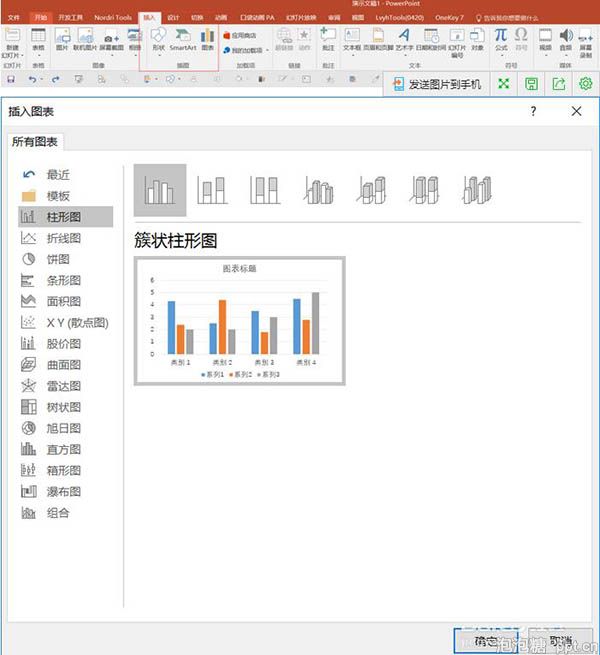Screen dimensions: 600x655
Task: Click the undo arrow icon
Action: [x=32, y=79]
